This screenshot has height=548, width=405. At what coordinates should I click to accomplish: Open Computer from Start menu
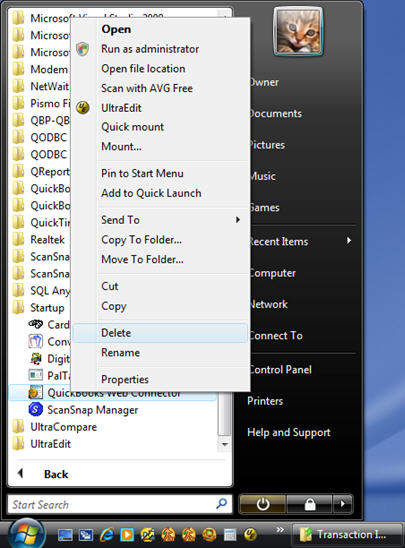tap(273, 273)
